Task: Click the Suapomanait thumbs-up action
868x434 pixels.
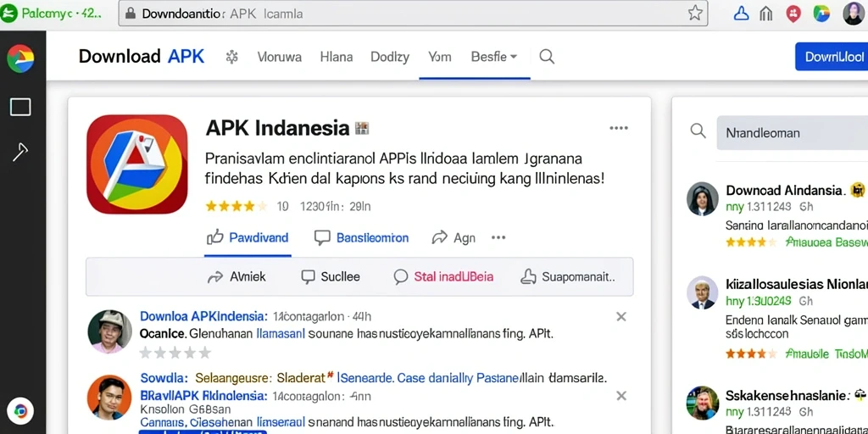Action: pyautogui.click(x=568, y=277)
